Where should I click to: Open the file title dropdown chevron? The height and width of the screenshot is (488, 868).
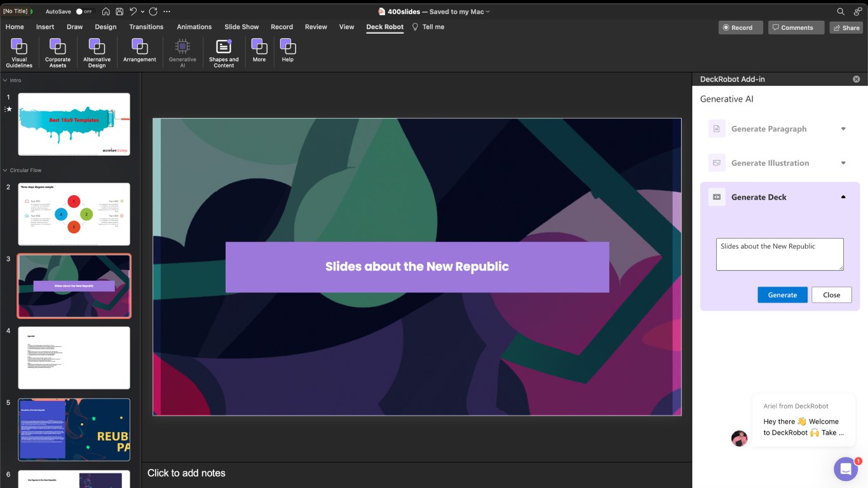[487, 11]
